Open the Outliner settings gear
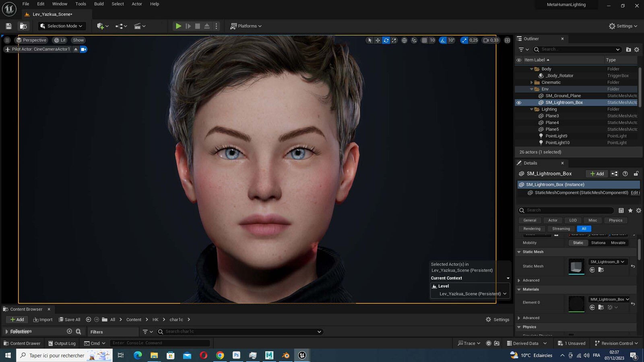 (x=636, y=49)
